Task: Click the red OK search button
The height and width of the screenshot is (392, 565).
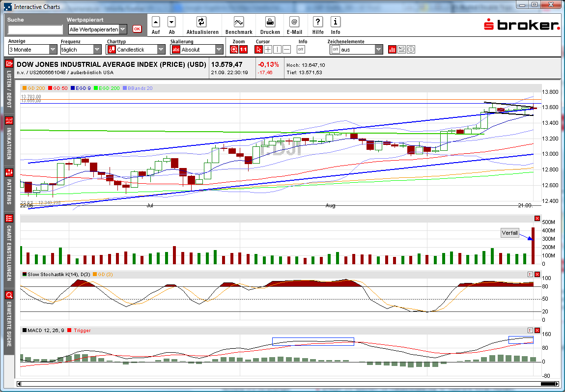Action: coord(137,29)
